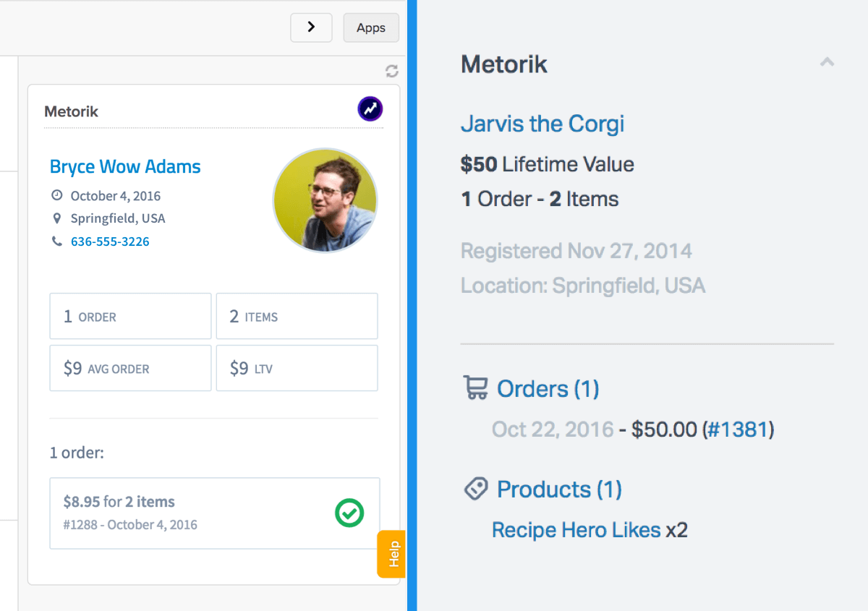Click the Metorik heading in the right panel
Image resolution: width=868 pixels, height=611 pixels.
pyautogui.click(x=504, y=64)
